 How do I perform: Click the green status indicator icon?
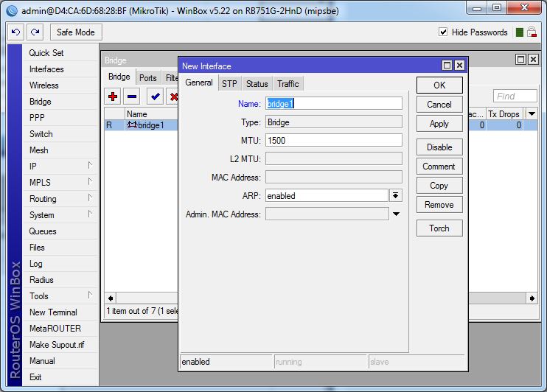(520, 32)
